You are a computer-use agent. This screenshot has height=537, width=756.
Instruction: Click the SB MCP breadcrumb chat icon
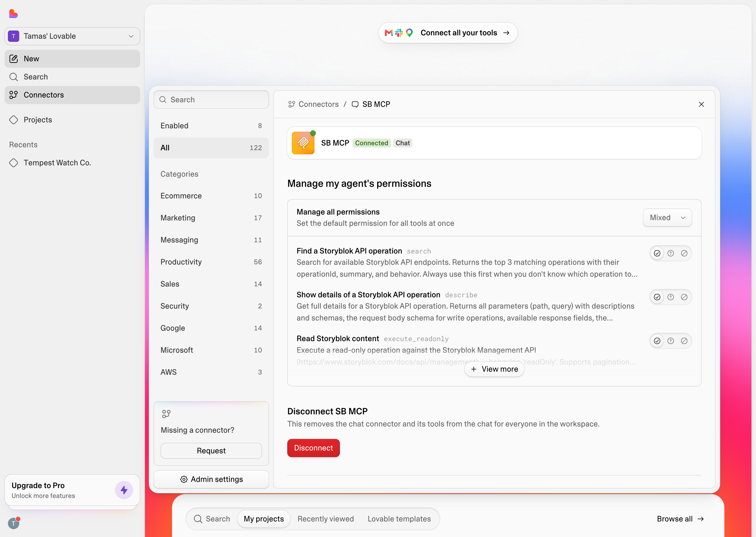point(355,104)
